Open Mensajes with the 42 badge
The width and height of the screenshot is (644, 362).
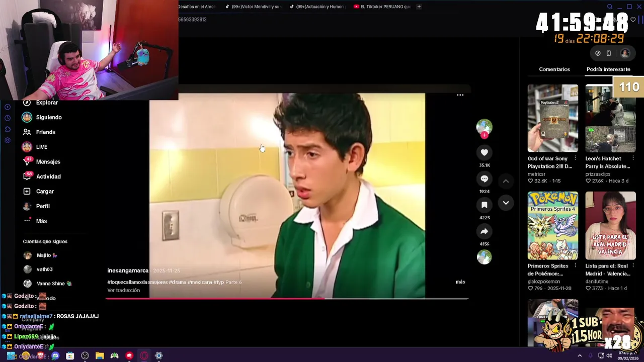41,161
